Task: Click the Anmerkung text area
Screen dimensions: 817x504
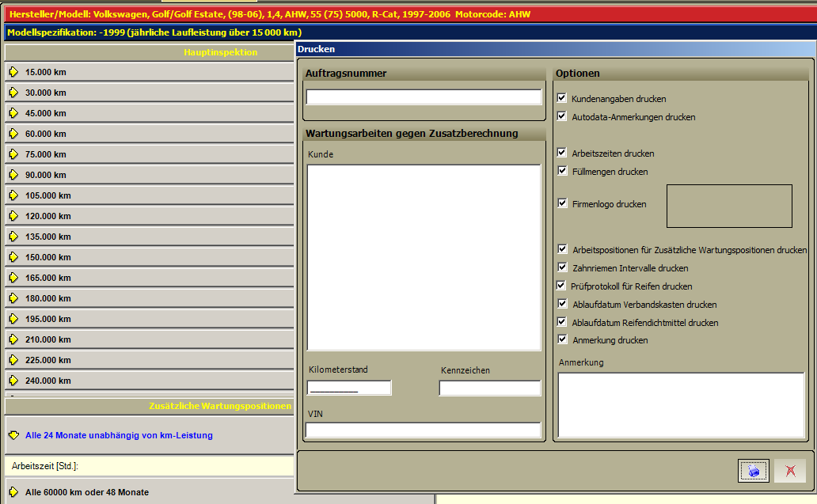Action: pyautogui.click(x=681, y=405)
